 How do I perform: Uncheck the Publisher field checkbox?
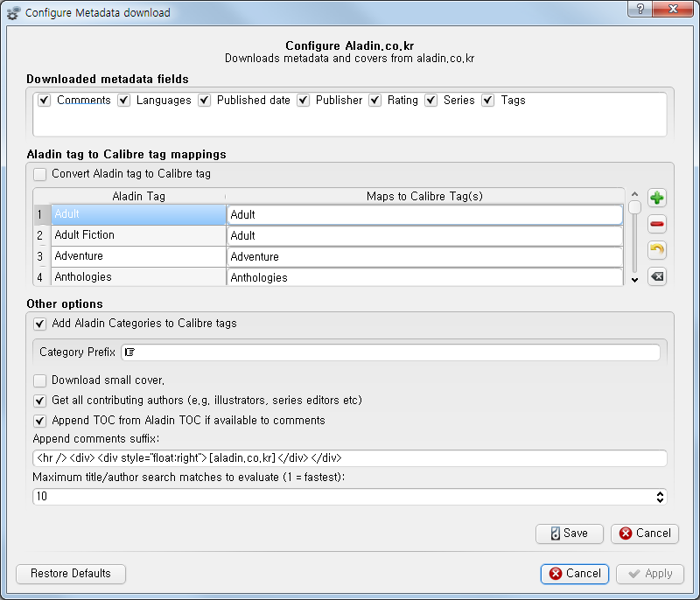(x=303, y=101)
